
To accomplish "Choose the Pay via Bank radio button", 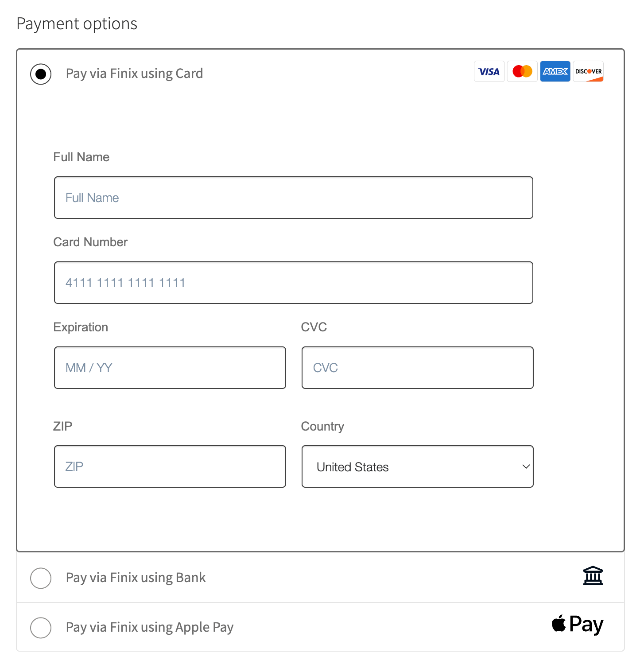I will click(41, 578).
